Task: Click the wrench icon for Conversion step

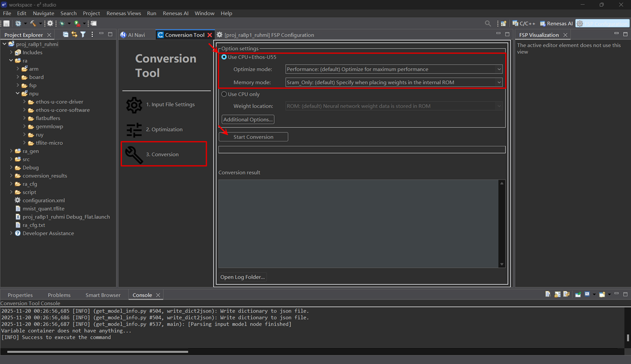Action: tap(134, 155)
